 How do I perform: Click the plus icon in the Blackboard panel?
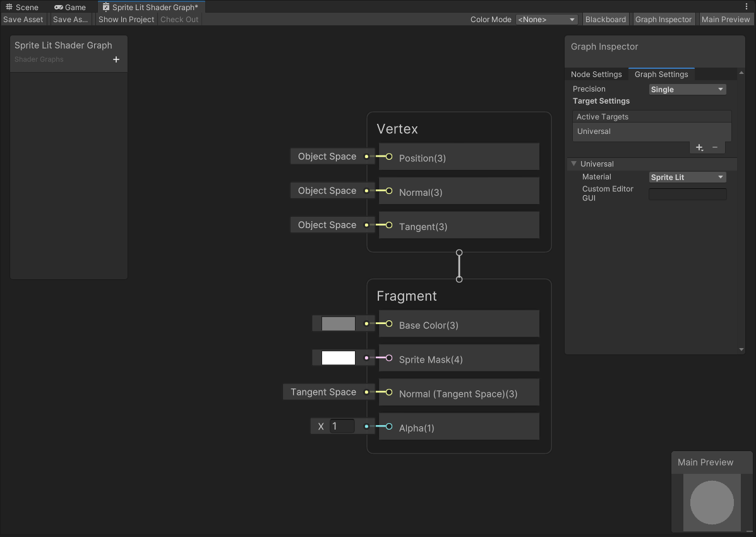tap(116, 59)
